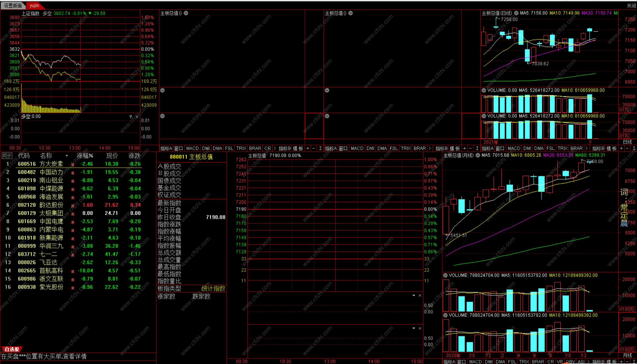Image resolution: width=637 pixels, height=364 pixels.
Task: Switch to the yujin layout tab
Action: click(34, 5)
